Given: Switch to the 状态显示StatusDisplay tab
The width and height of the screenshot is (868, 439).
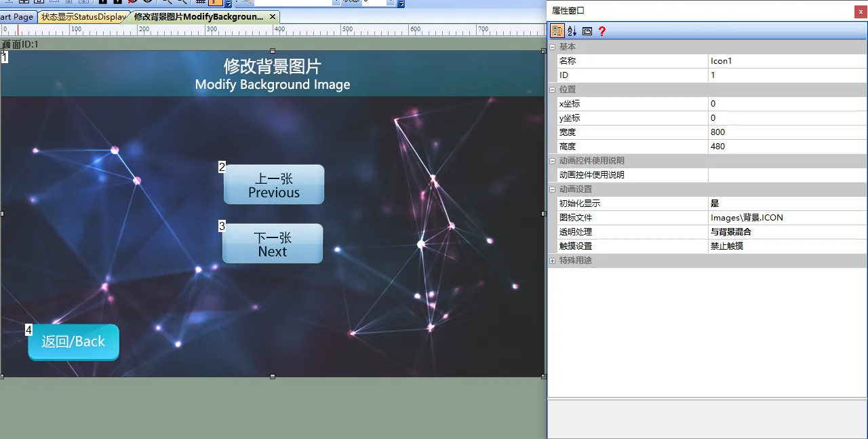Looking at the screenshot, I should click(x=81, y=17).
